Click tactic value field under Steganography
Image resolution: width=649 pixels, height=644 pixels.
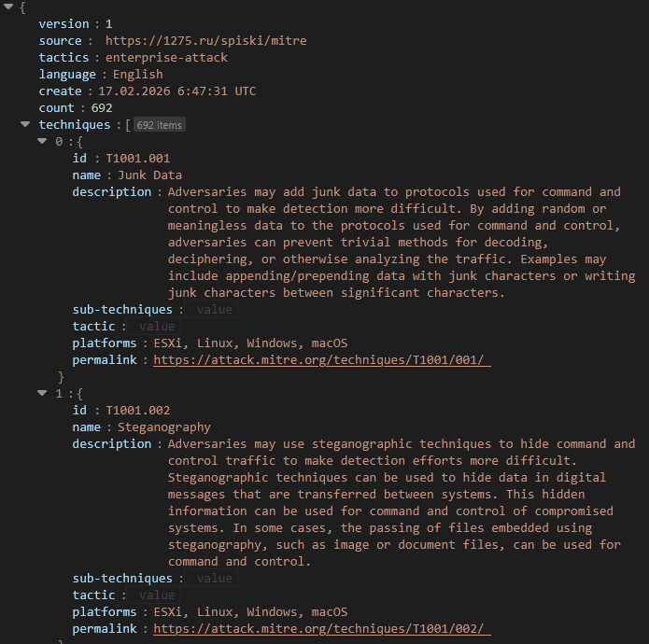156,595
